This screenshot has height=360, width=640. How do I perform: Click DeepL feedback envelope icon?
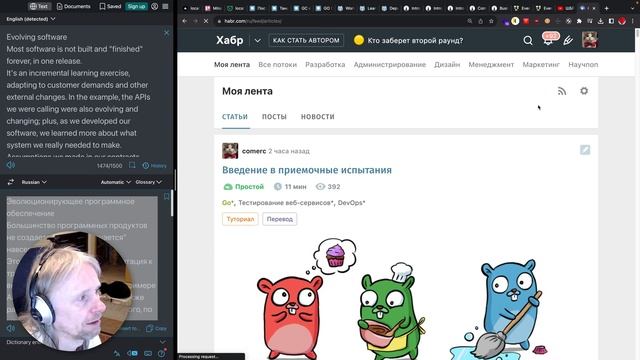[x=148, y=353]
